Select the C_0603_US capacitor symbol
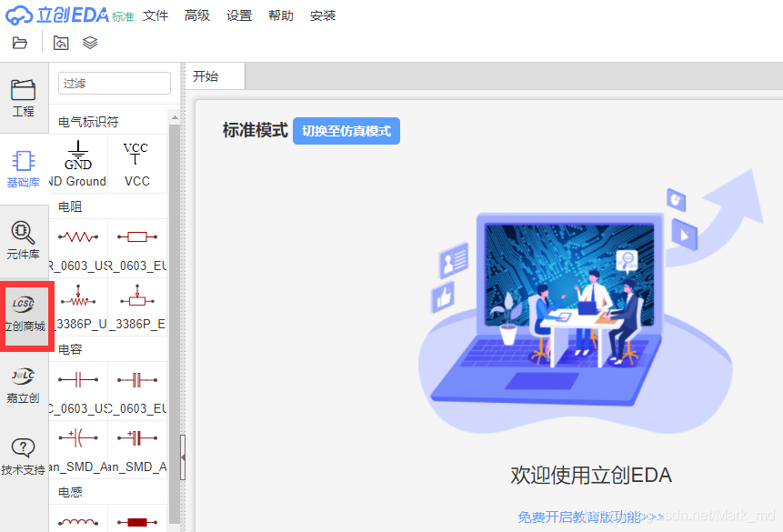 [x=78, y=391]
